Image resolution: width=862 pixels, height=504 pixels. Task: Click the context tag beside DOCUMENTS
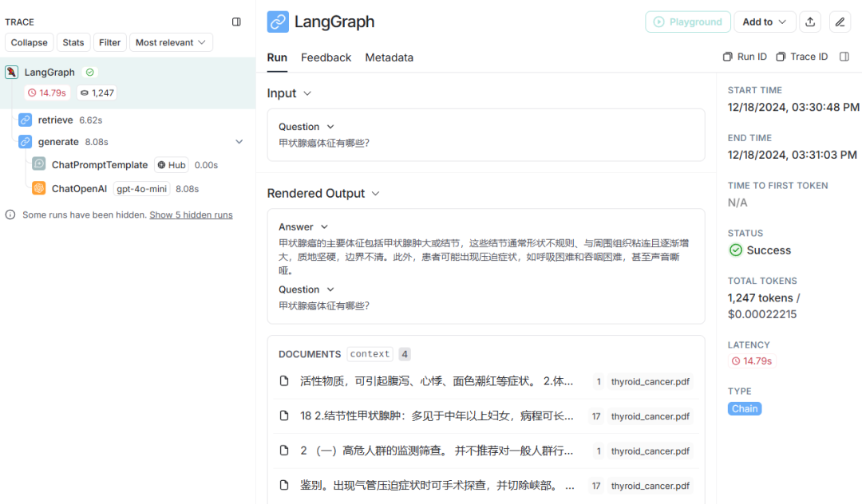point(370,354)
